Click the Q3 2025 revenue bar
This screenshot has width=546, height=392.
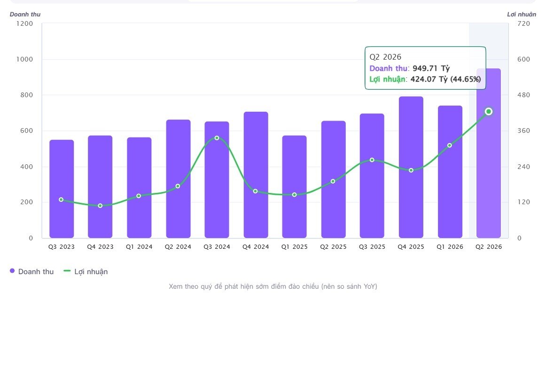[x=372, y=176]
